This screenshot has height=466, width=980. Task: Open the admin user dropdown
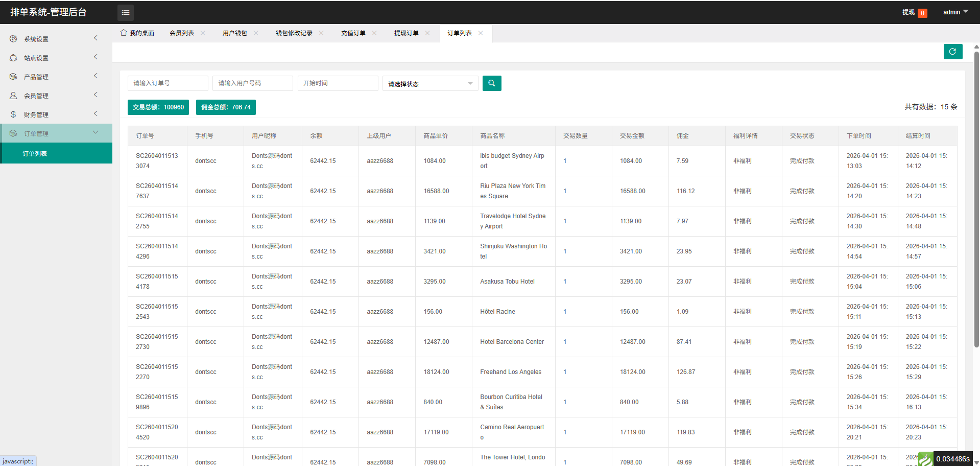(x=955, y=12)
